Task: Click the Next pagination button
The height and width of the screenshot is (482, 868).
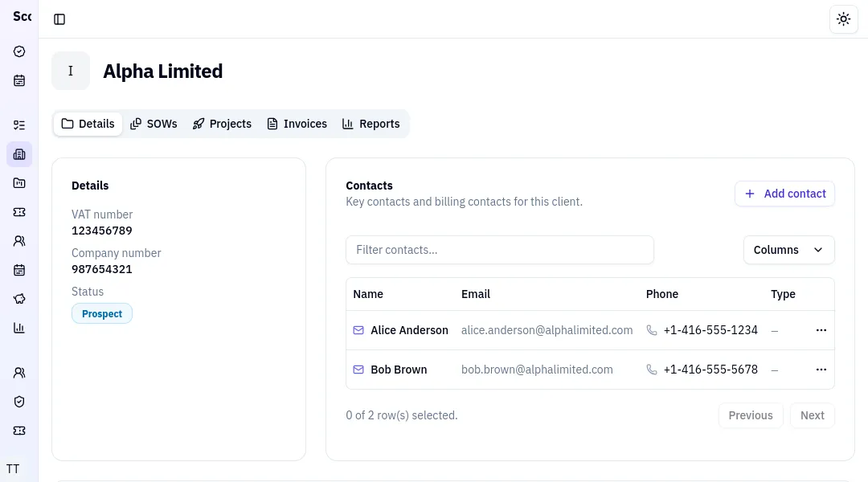Action: point(812,415)
